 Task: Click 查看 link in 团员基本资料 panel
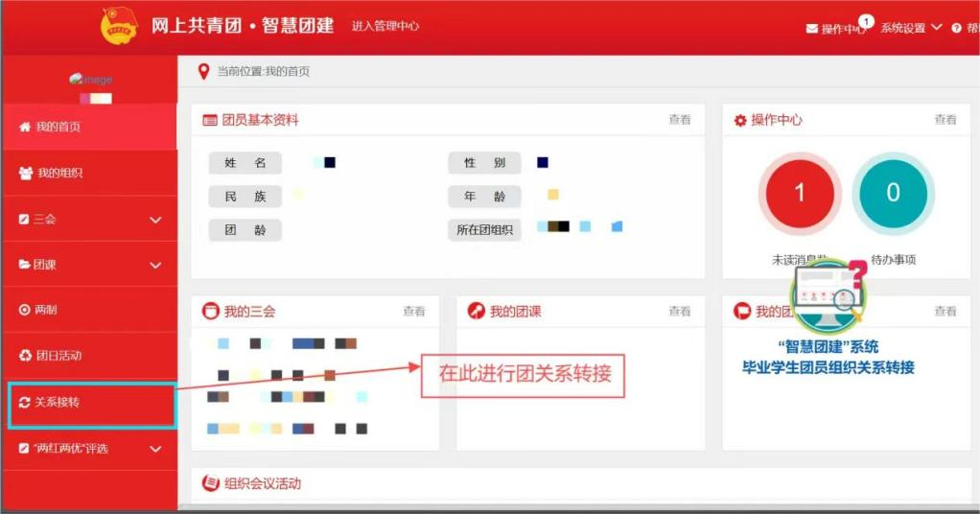point(679,120)
